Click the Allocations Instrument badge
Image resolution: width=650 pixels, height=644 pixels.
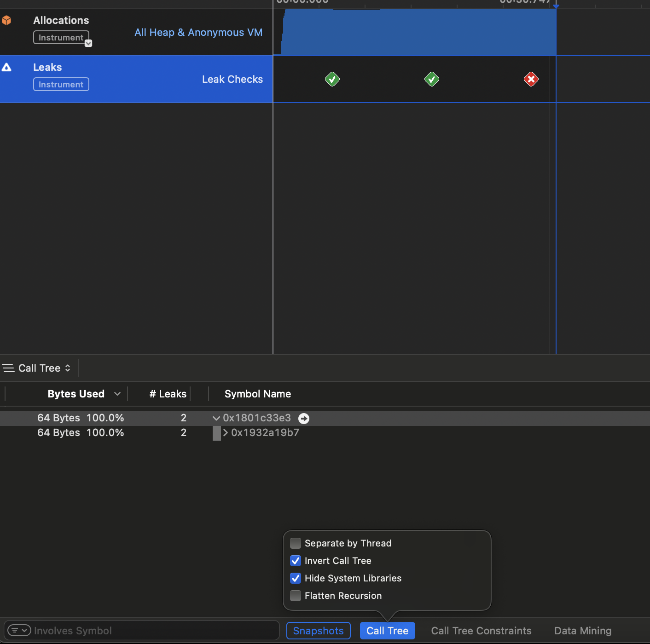tap(61, 38)
